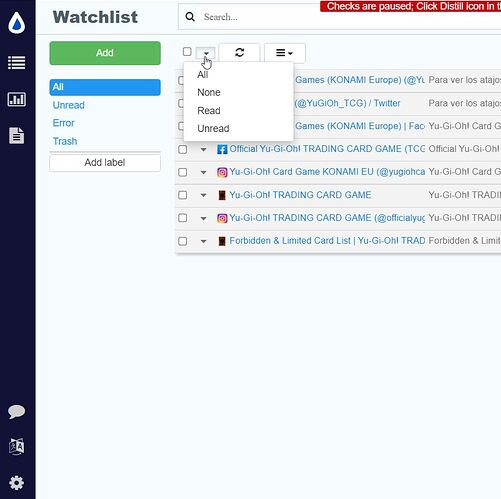
Task: Check the Official Yu-Gi-Oh! Facebook row checkbox
Action: click(x=183, y=149)
